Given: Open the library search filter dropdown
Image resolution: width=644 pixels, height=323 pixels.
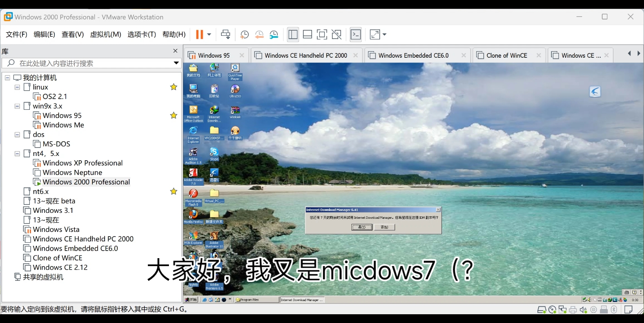Looking at the screenshot, I should 176,63.
